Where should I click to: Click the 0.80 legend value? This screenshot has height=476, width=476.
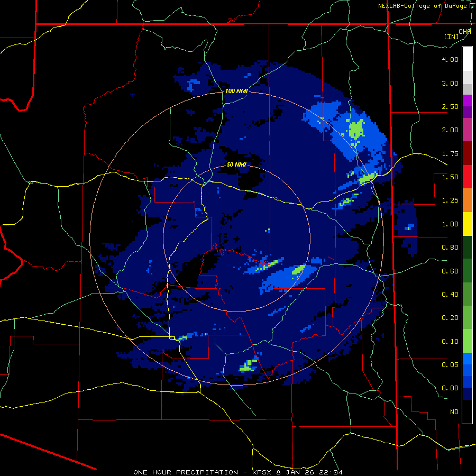(x=450, y=248)
